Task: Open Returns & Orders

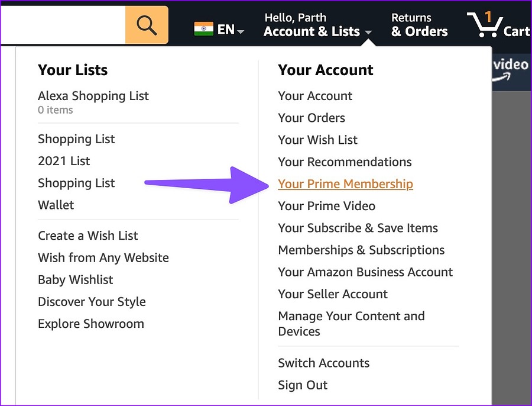Action: coord(419,25)
